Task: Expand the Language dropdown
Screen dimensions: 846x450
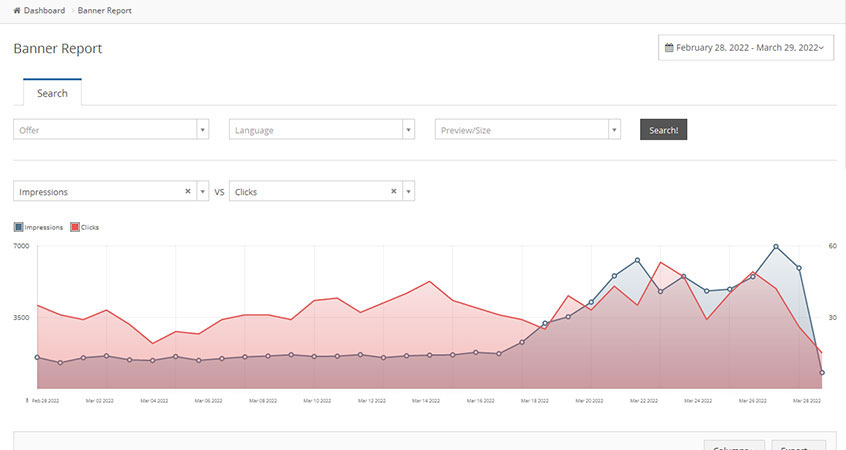Action: [408, 130]
